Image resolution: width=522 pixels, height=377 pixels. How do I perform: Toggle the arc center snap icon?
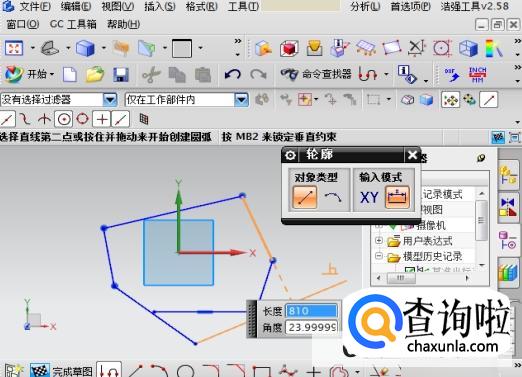pos(64,119)
